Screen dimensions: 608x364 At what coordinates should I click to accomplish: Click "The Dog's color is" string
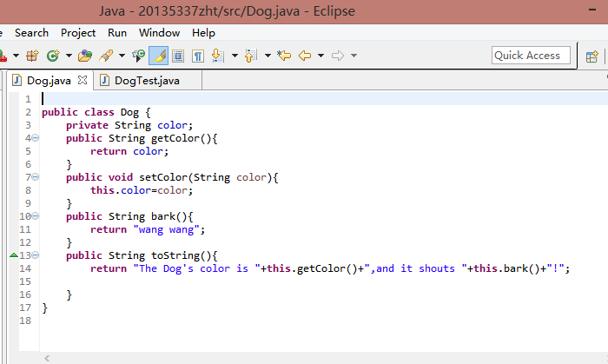point(196,268)
